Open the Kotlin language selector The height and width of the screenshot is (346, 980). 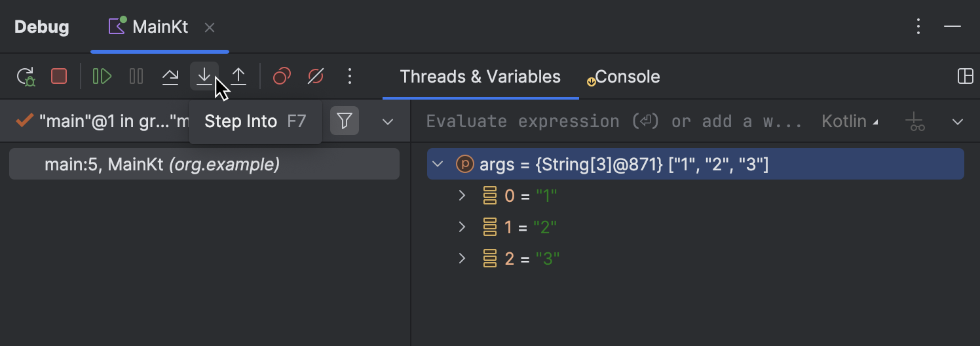(x=850, y=122)
